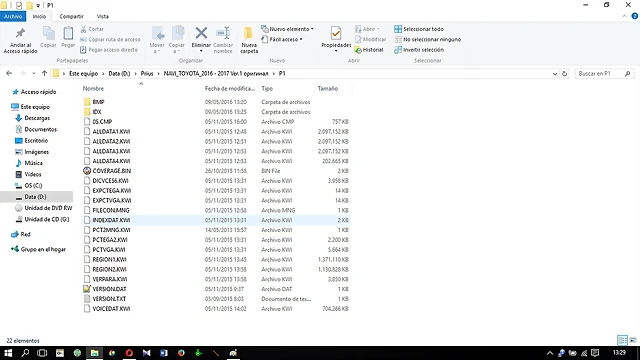Click the Abrir ribbon button

tap(367, 29)
